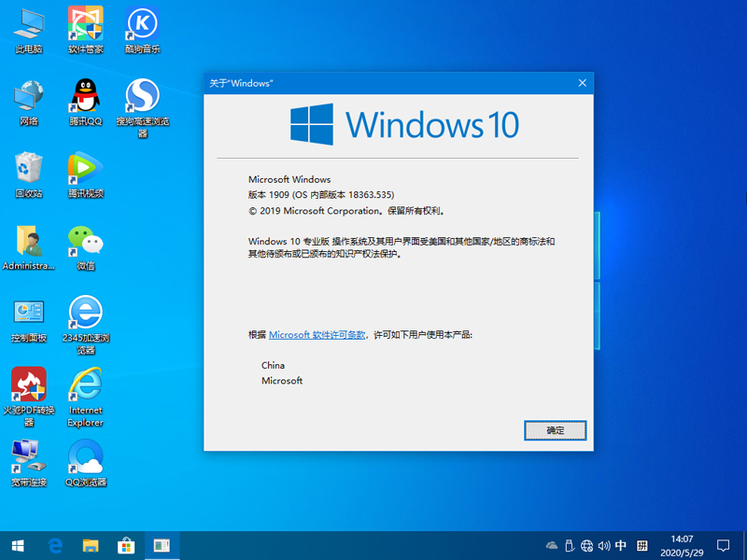Select the 搜狗高速浏览器 desktop icon
The height and width of the screenshot is (560, 747).
pos(142,96)
